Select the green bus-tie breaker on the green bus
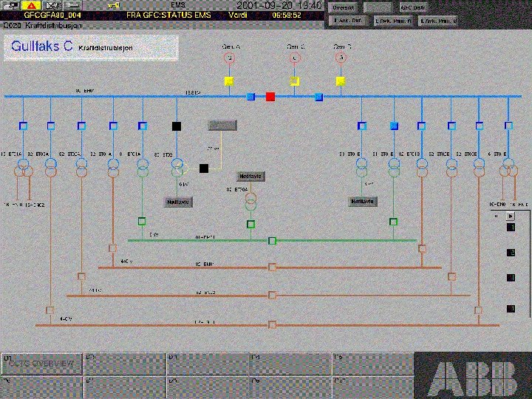 pyautogui.click(x=272, y=241)
